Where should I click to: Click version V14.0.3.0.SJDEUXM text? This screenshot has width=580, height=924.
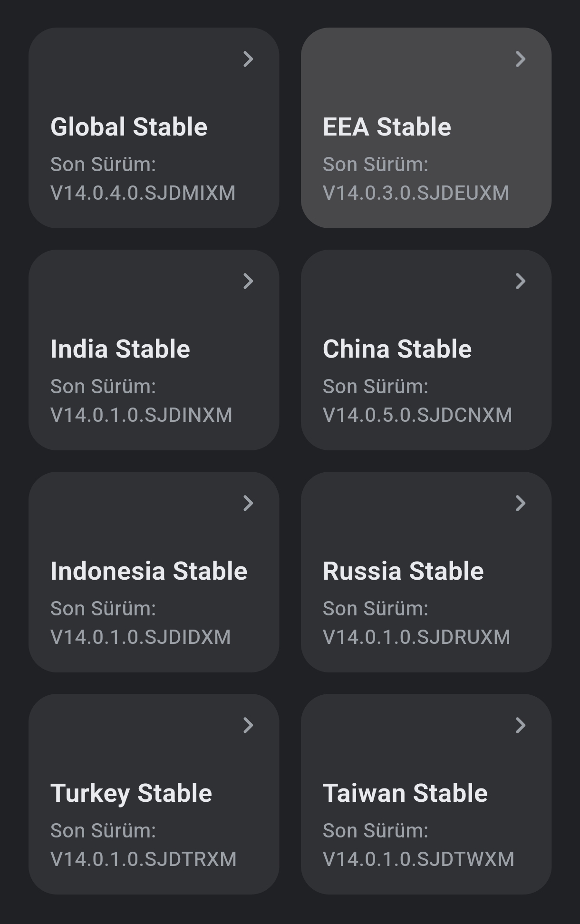point(416,193)
